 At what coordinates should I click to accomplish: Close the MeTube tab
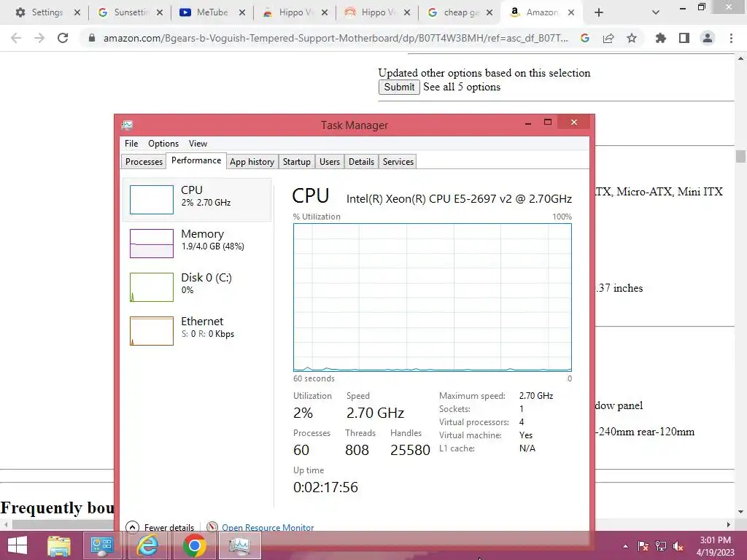point(242,12)
